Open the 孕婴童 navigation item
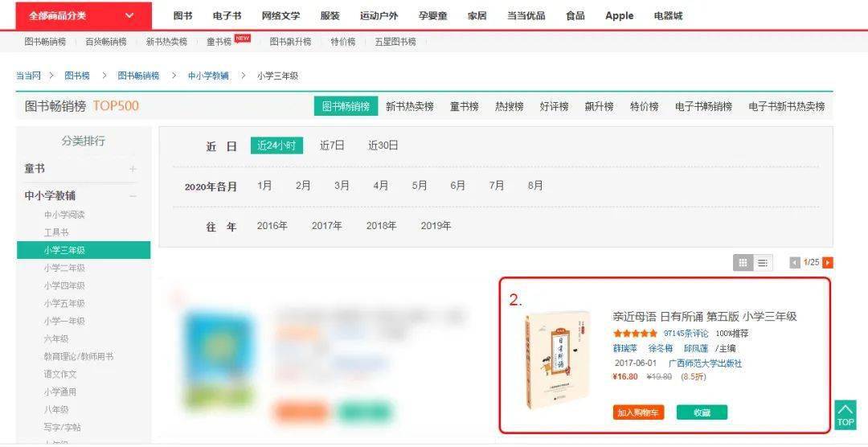 coord(433,15)
